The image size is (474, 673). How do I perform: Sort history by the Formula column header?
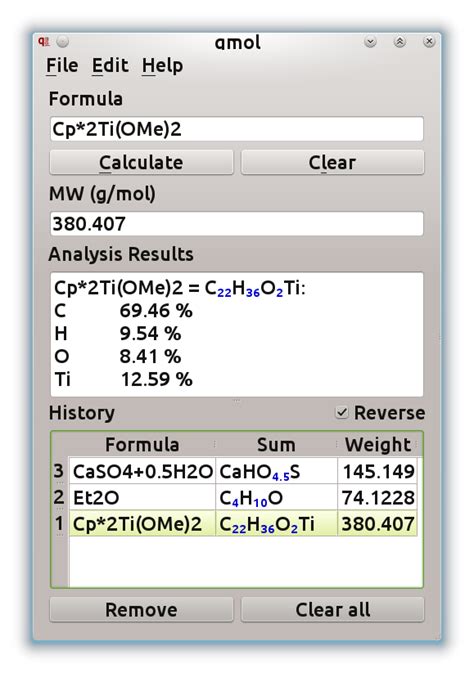click(142, 445)
